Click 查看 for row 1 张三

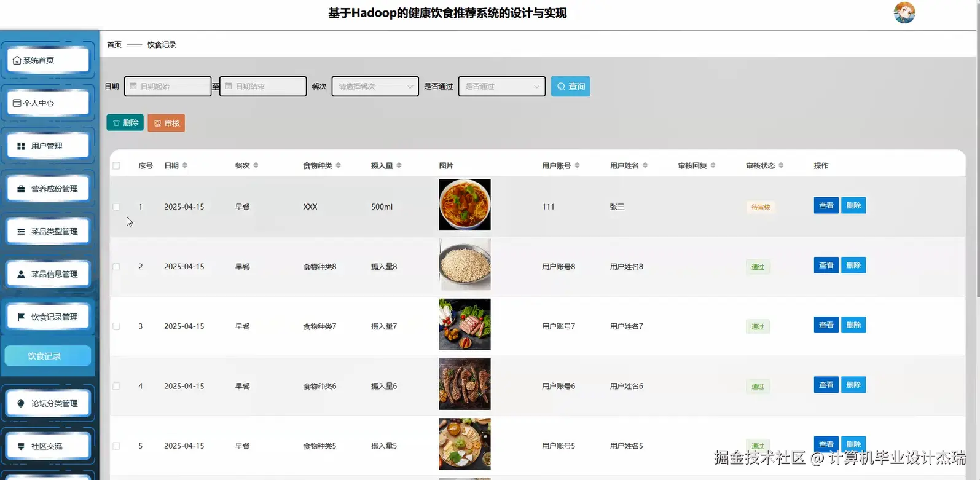coord(826,205)
